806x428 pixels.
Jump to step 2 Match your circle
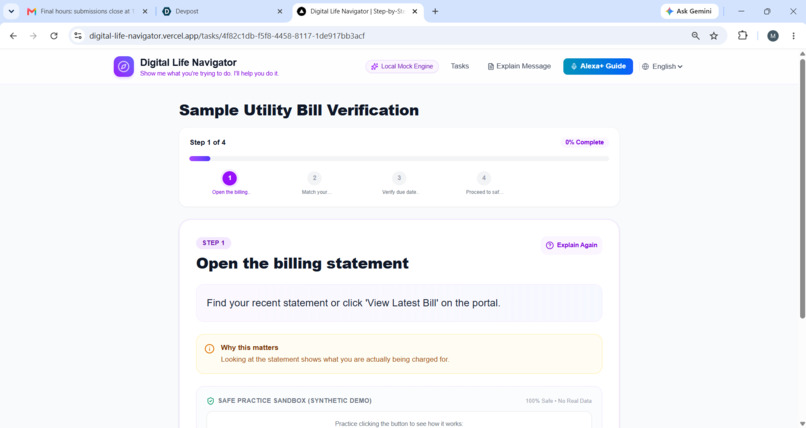pos(314,178)
